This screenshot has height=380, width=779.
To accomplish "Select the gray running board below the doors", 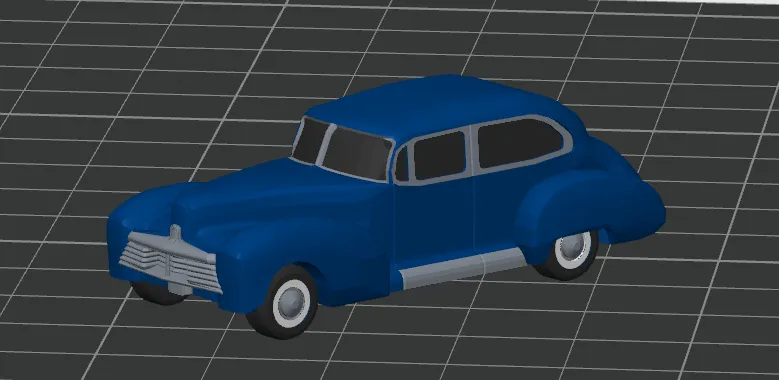I will [463, 268].
